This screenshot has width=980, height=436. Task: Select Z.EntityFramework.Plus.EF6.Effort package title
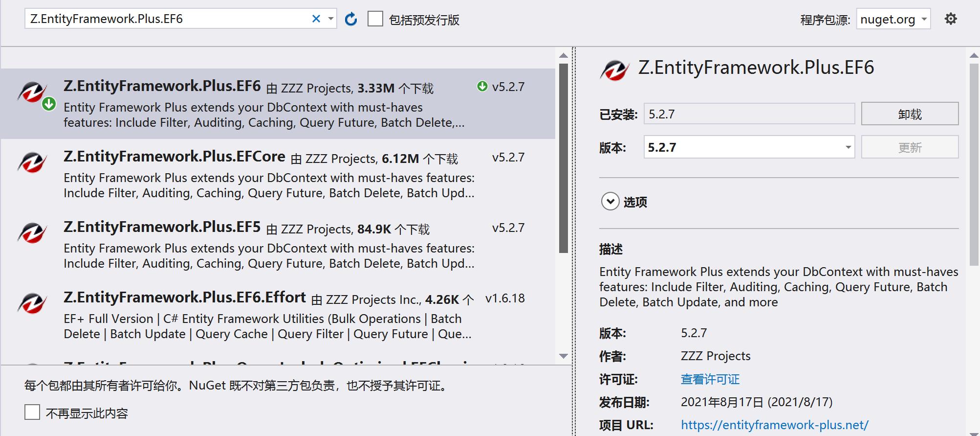pos(185,298)
